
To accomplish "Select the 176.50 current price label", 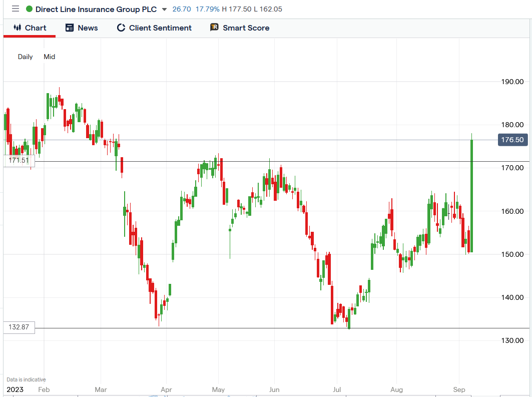I will click(x=512, y=140).
